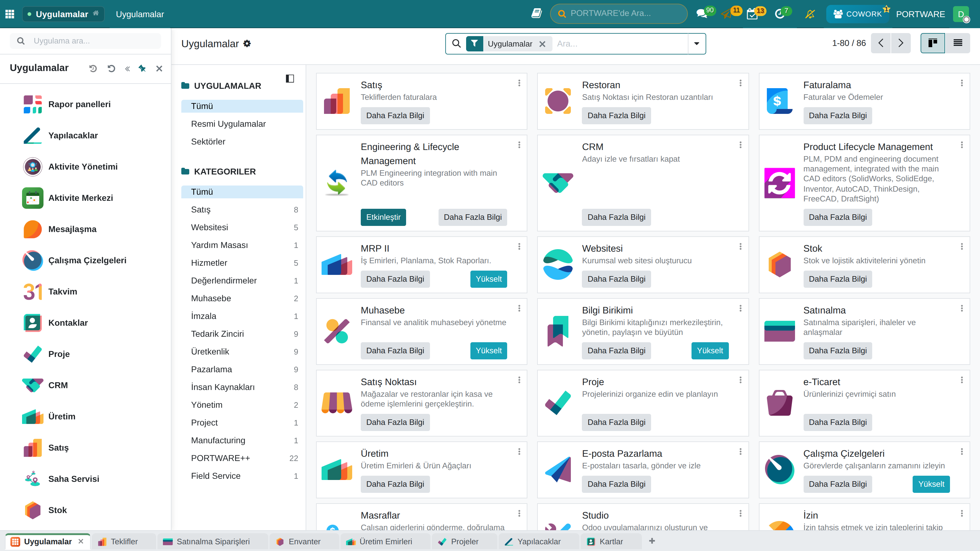Open the three-dot menu on Satış card

coord(519,83)
